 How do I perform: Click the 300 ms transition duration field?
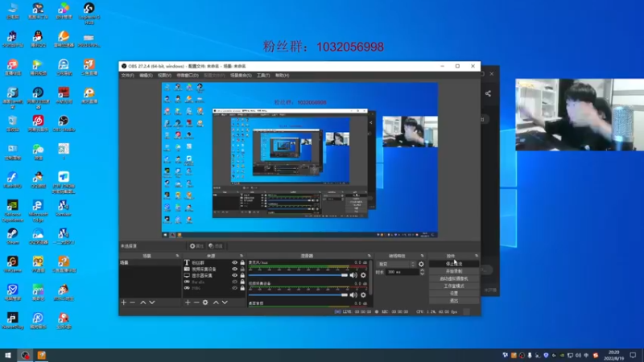click(402, 272)
